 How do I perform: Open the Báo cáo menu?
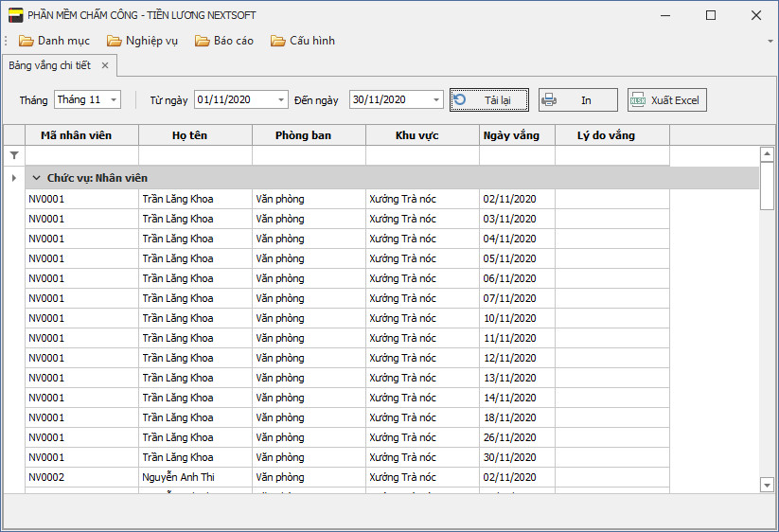pyautogui.click(x=224, y=41)
